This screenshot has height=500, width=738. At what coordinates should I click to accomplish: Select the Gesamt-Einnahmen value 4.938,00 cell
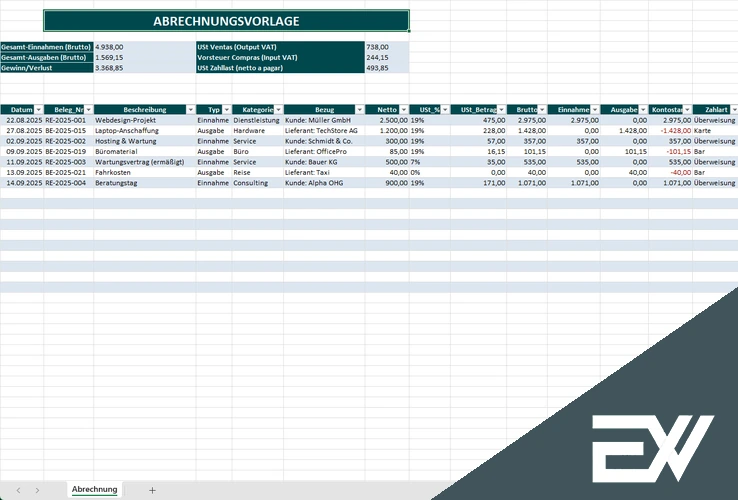tap(144, 47)
